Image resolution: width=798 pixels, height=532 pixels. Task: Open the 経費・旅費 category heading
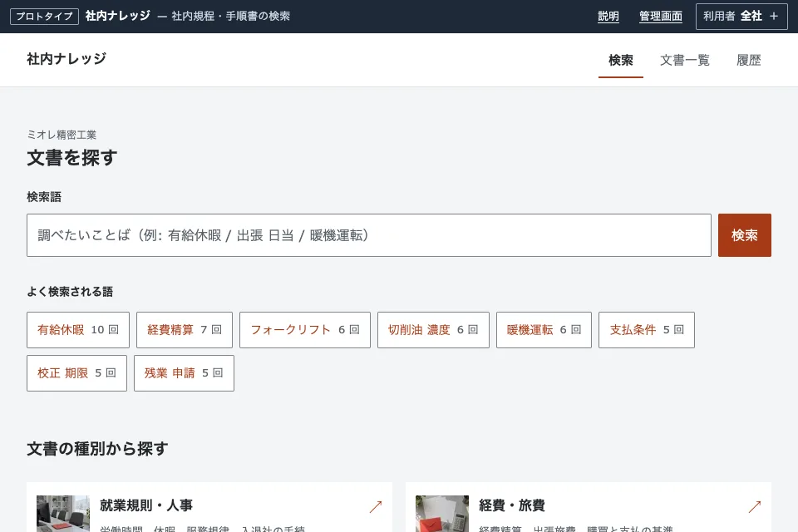[511, 505]
